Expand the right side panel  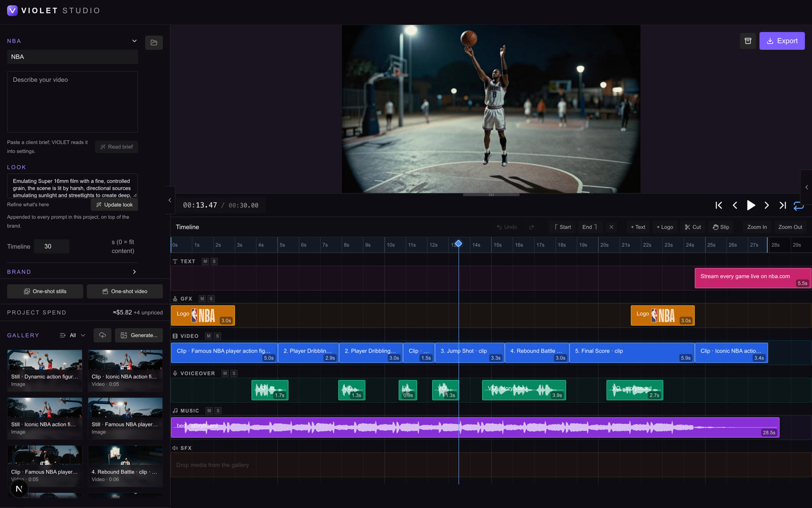(x=806, y=187)
